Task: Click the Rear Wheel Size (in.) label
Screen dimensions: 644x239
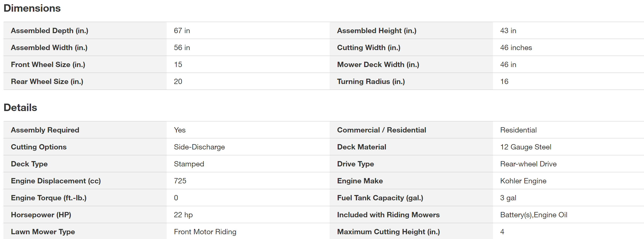Action: pyautogui.click(x=47, y=82)
